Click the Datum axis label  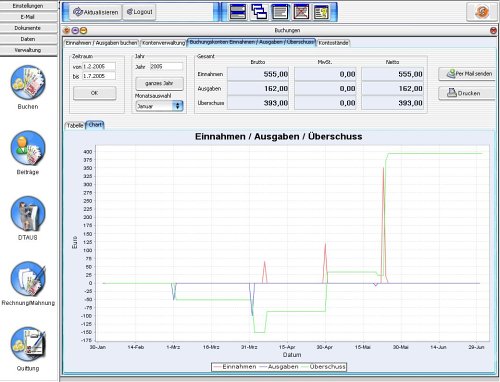tap(292, 355)
